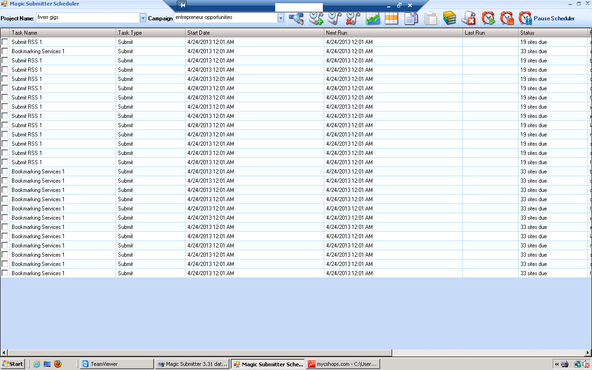Click the 'Campaign' label
Screen dimensions: 592x370
coord(160,18)
